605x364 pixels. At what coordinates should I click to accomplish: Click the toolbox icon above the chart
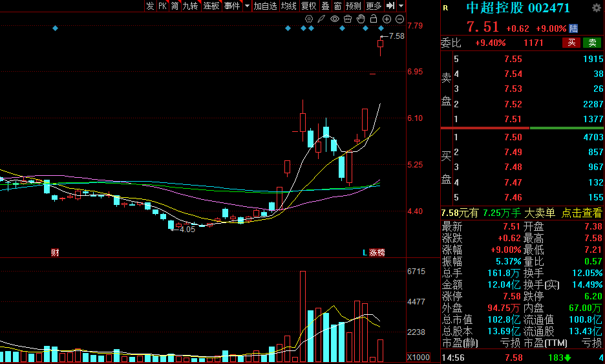[x=348, y=19]
